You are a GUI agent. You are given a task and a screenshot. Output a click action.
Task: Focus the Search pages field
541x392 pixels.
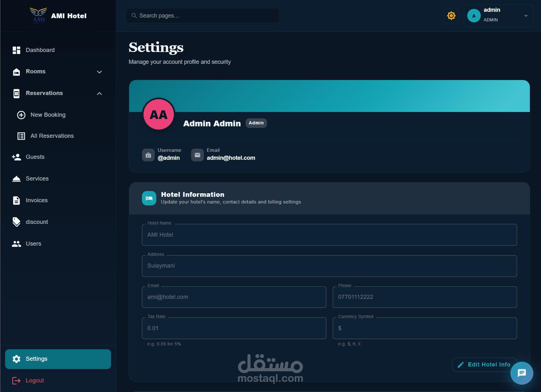point(203,16)
